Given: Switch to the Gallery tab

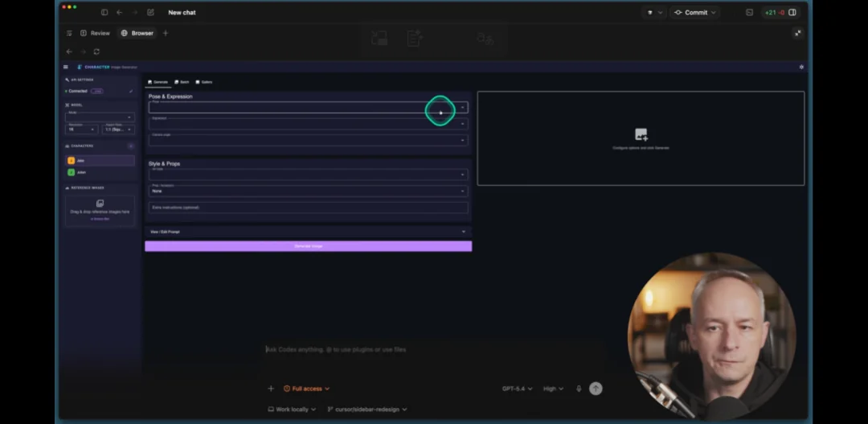Looking at the screenshot, I should 204,82.
